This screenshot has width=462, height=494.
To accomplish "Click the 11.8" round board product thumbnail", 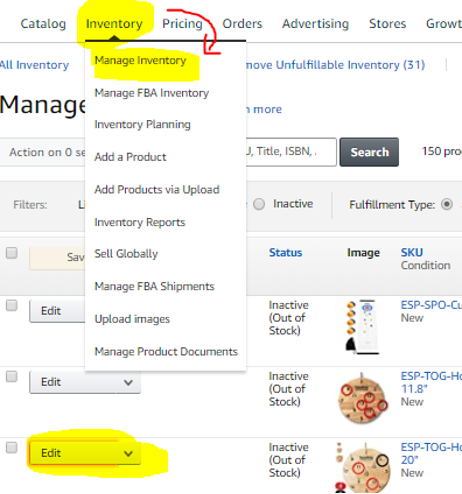I will pos(363,398).
